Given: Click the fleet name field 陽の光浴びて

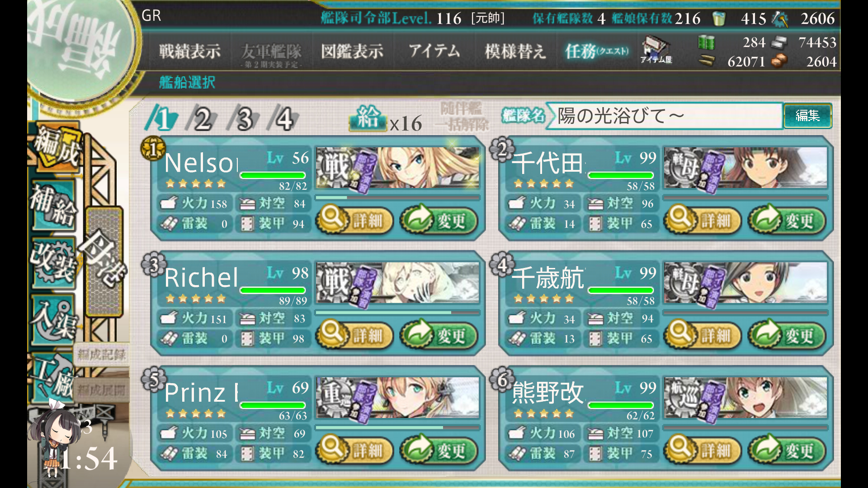Looking at the screenshot, I should click(665, 116).
